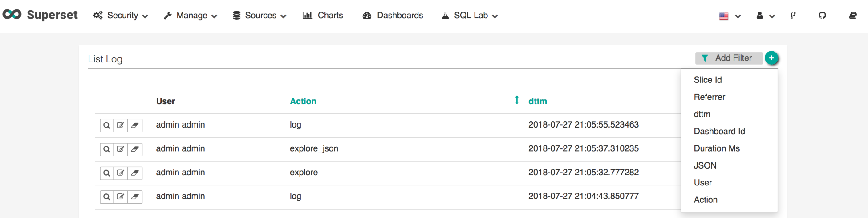Image resolution: width=868 pixels, height=218 pixels.
Task: Delete the 21:04:43 log row record
Action: click(135, 197)
